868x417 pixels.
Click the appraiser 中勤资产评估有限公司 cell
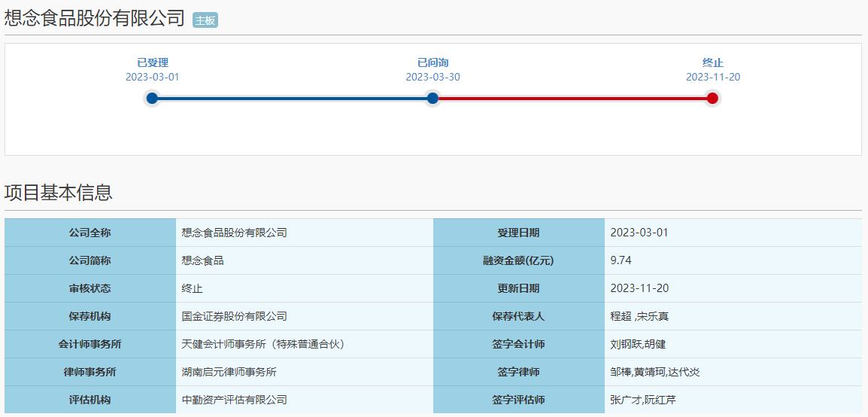point(235,400)
